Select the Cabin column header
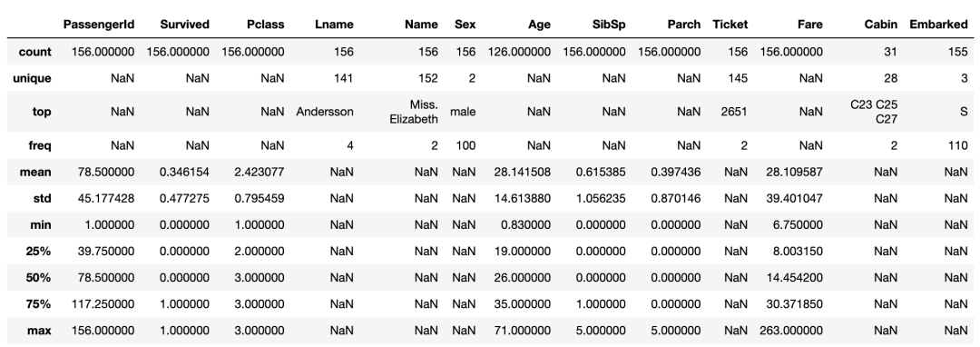 coord(881,25)
